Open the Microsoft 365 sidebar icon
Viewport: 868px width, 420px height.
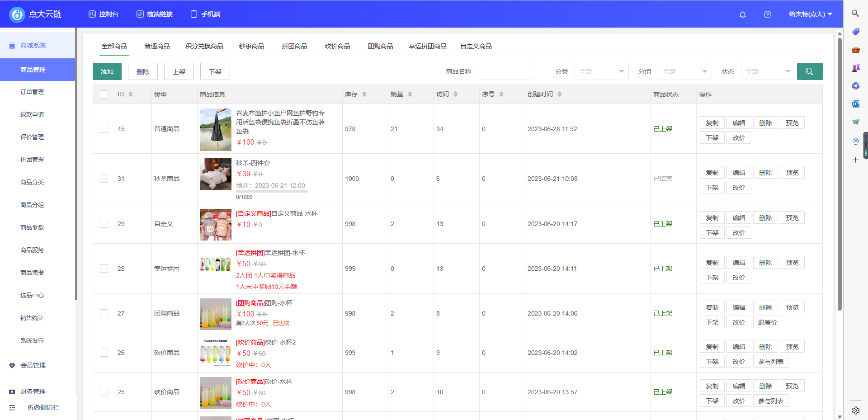[x=855, y=86]
